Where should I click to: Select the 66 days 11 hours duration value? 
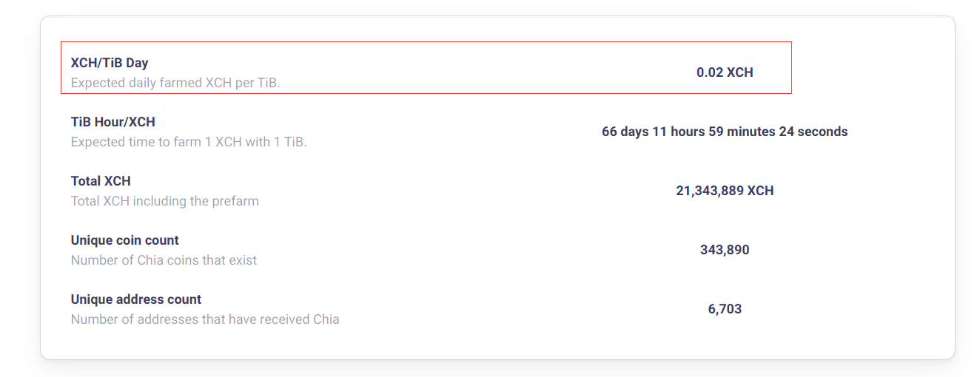[725, 132]
